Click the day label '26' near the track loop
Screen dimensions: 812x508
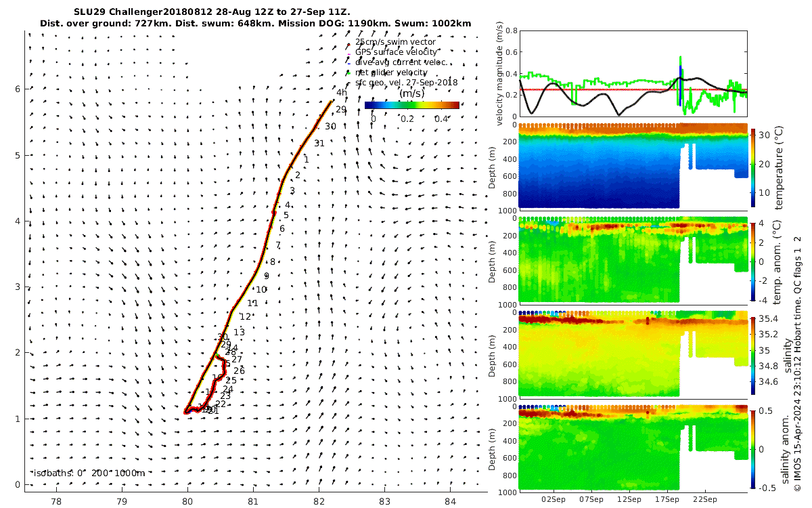click(239, 371)
